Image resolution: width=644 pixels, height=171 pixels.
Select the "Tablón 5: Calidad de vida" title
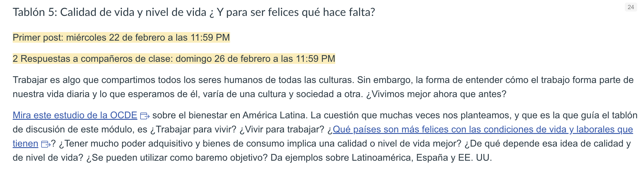tap(194, 12)
